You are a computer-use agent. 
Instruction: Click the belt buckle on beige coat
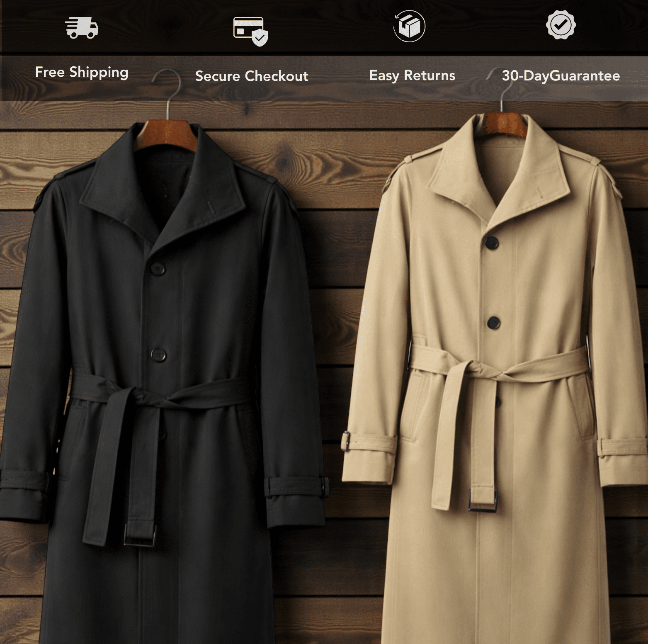(x=483, y=500)
